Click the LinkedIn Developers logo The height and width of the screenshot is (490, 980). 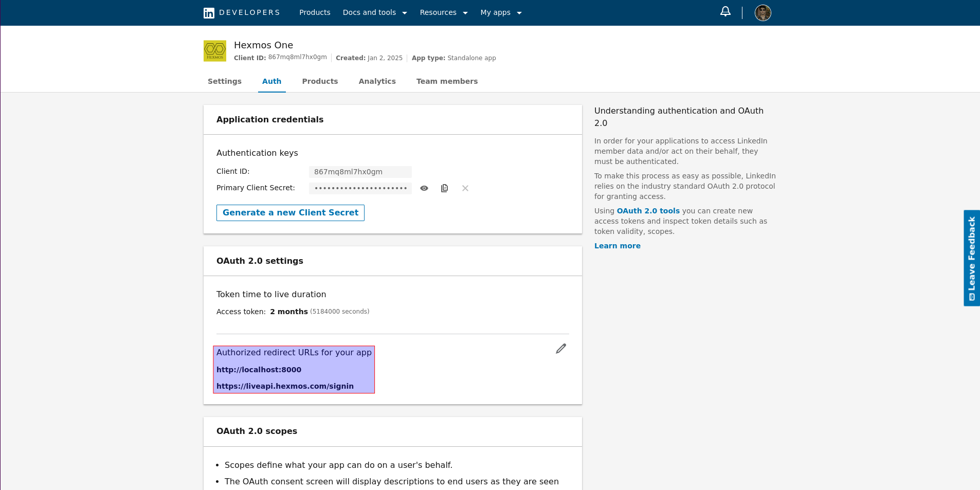tap(242, 13)
